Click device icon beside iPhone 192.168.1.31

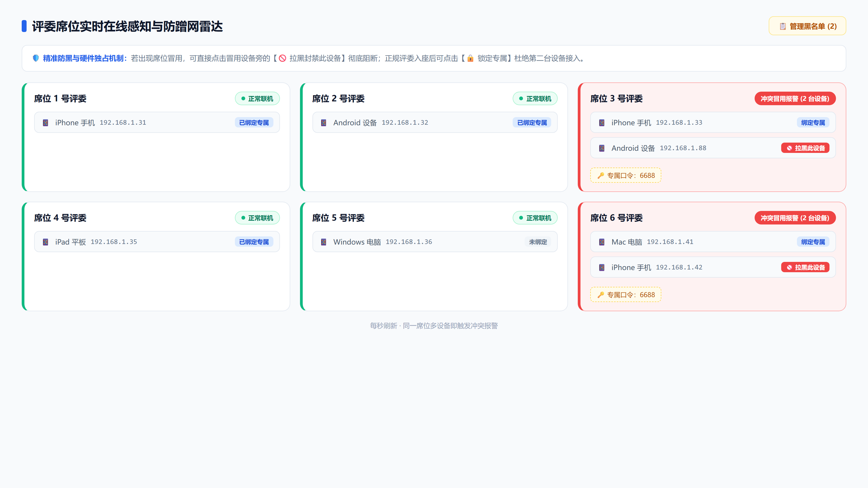[x=46, y=123]
